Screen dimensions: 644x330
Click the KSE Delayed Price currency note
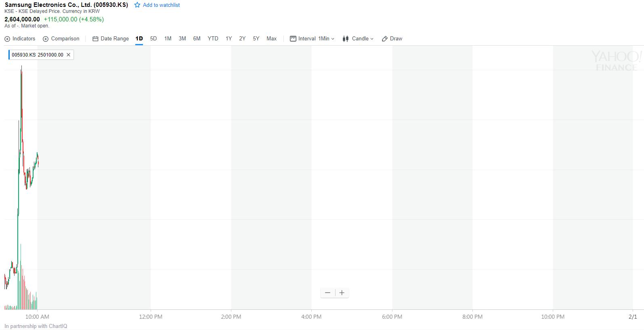click(x=52, y=11)
